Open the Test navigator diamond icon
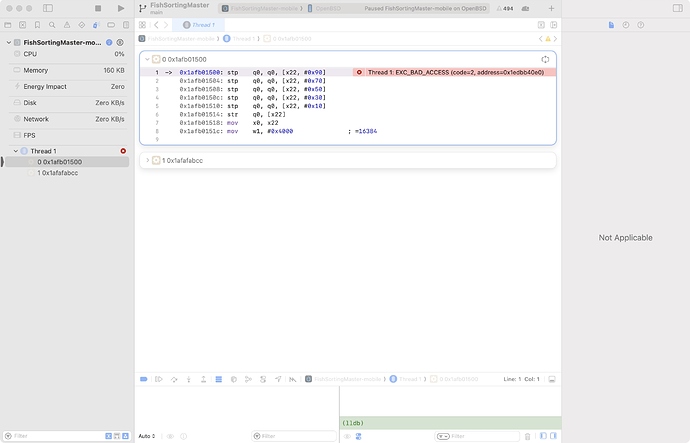The image size is (690, 443). 81,25
